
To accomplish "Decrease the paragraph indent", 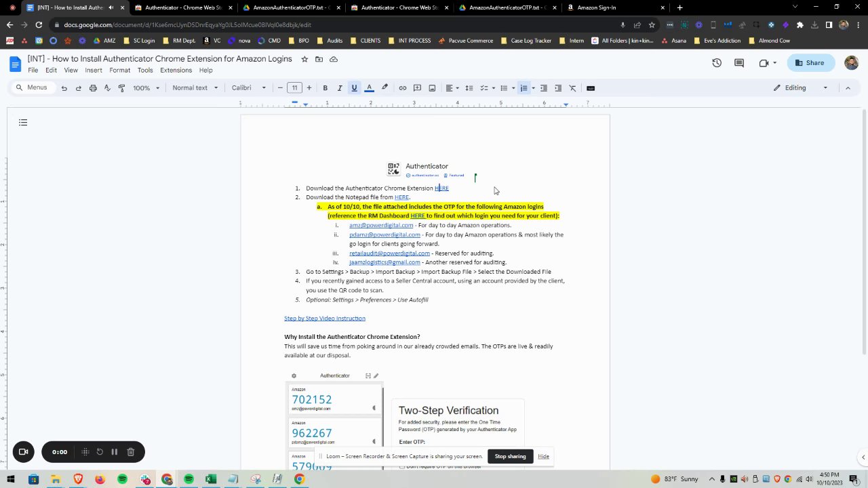I will coord(543,88).
